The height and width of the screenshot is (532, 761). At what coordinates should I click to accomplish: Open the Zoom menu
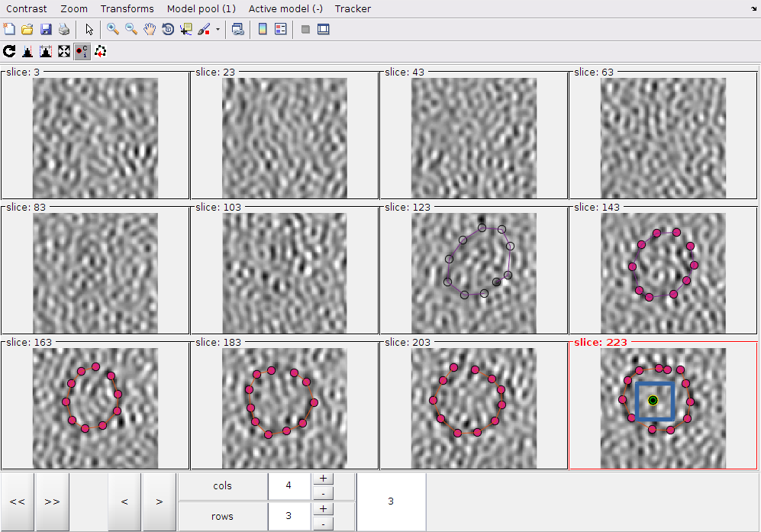(74, 8)
